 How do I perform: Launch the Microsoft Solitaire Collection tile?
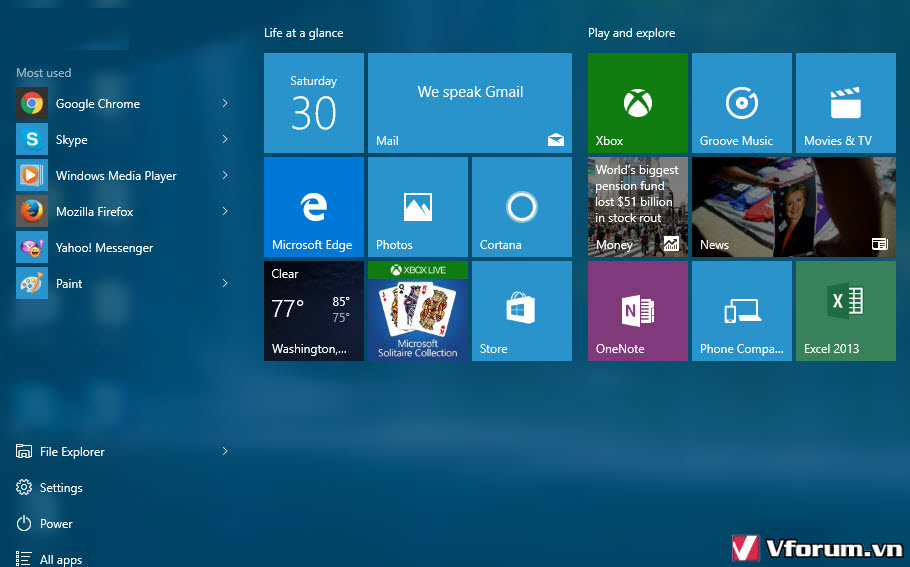pyautogui.click(x=418, y=311)
